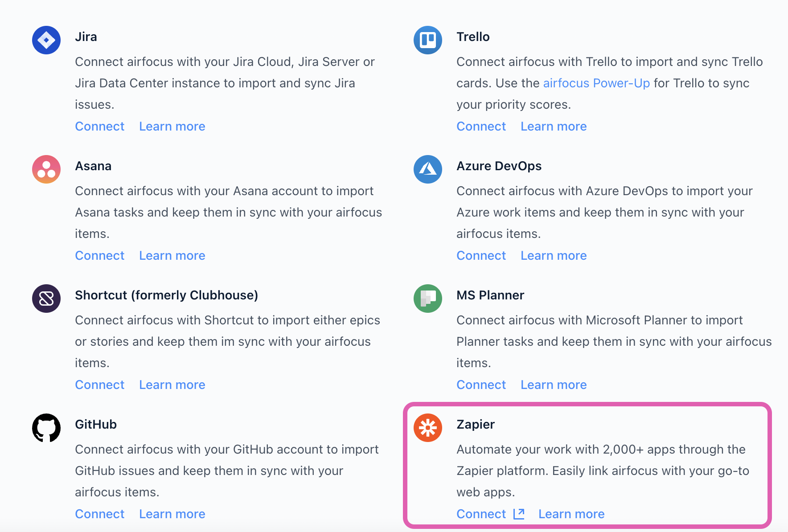788x532 pixels.
Task: Click the Azure DevOps logo icon
Action: 428,169
